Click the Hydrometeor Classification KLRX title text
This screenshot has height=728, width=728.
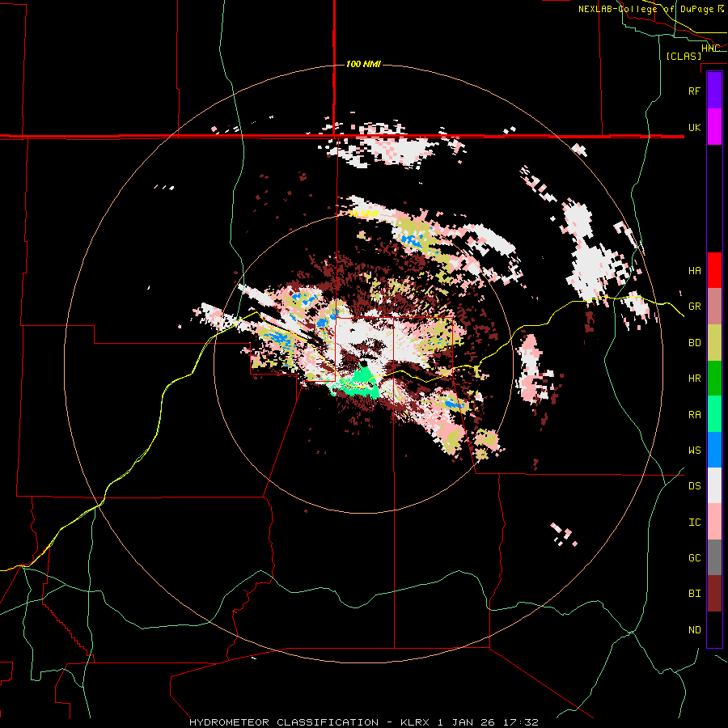363,722
